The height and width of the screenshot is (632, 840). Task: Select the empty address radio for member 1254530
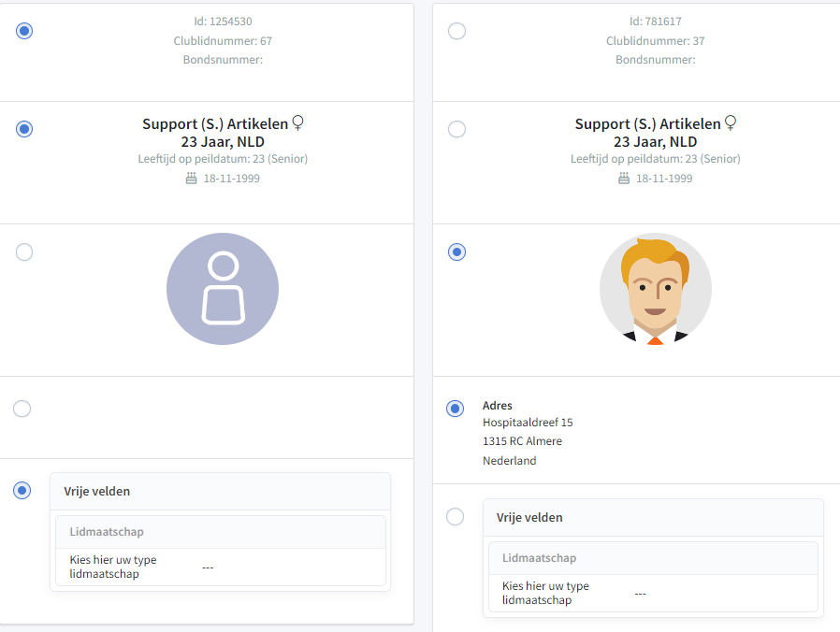(22, 409)
